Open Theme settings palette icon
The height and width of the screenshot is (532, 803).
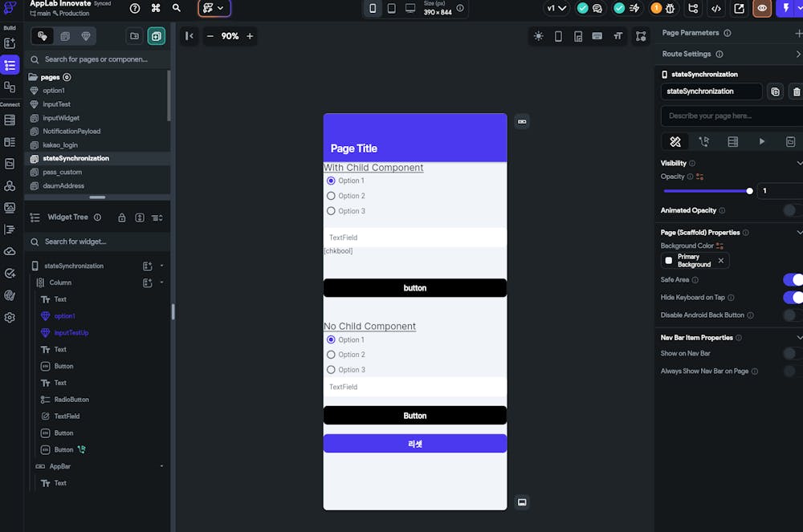click(10, 295)
